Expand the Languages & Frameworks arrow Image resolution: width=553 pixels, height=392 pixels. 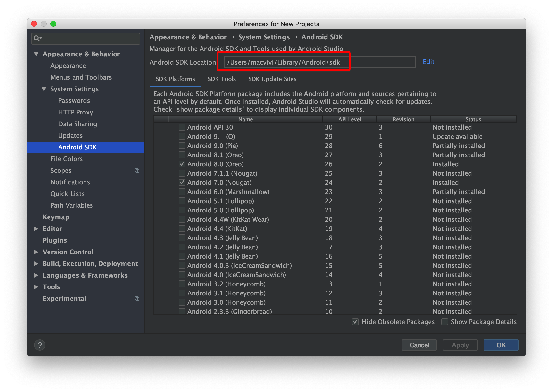pyautogui.click(x=36, y=275)
